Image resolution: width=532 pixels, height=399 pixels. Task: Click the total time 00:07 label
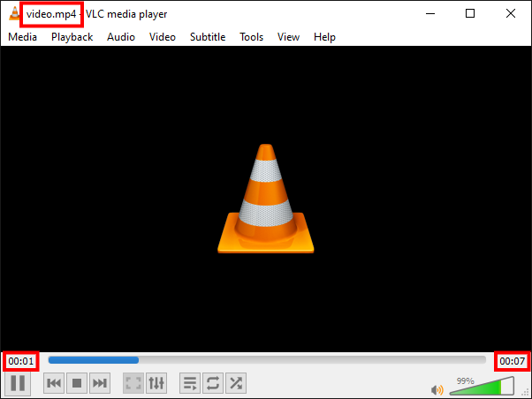point(513,361)
